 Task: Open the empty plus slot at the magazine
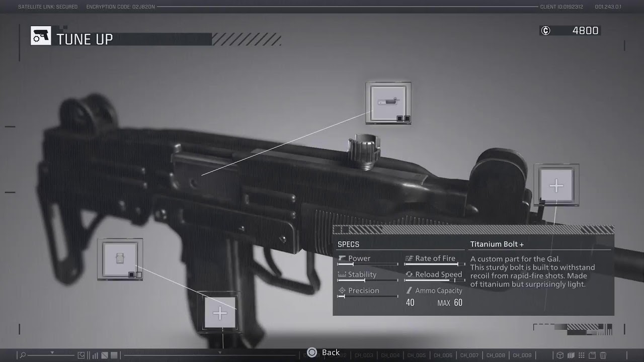pos(220,313)
